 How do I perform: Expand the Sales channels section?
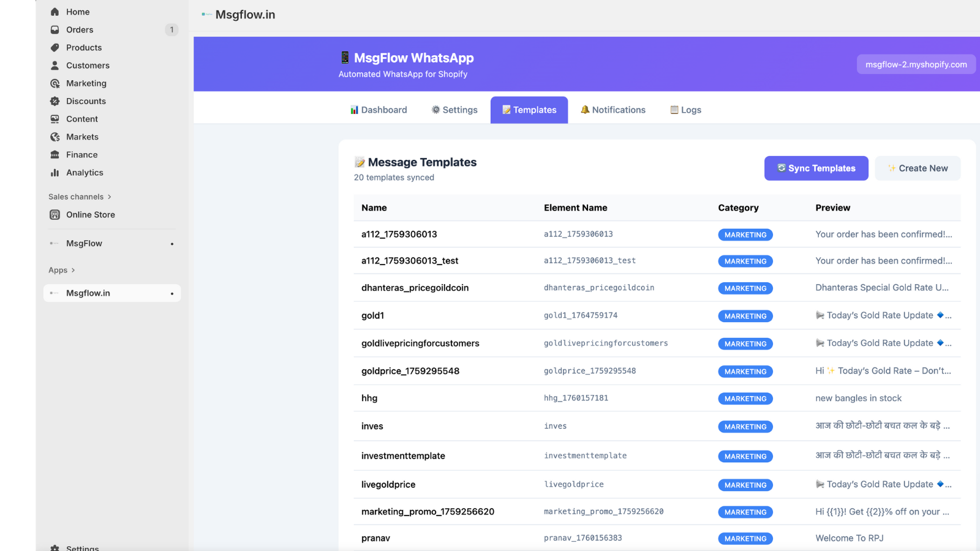tap(80, 197)
